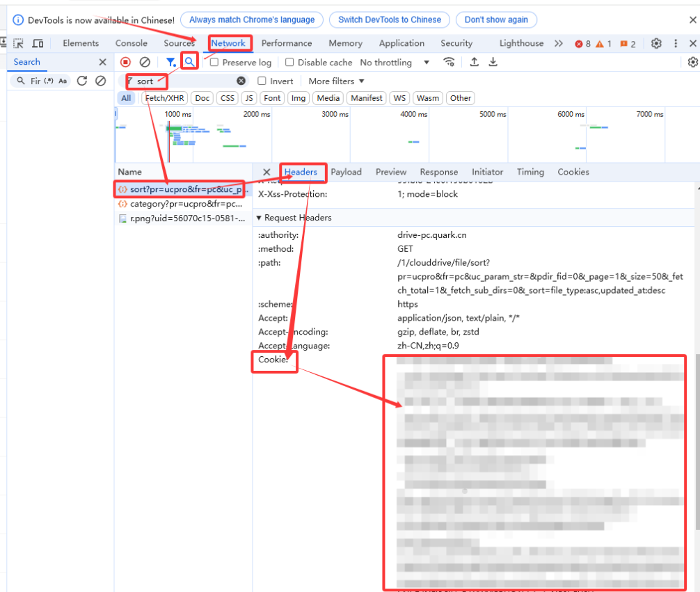Toggle the device toolbar icon

(x=38, y=44)
